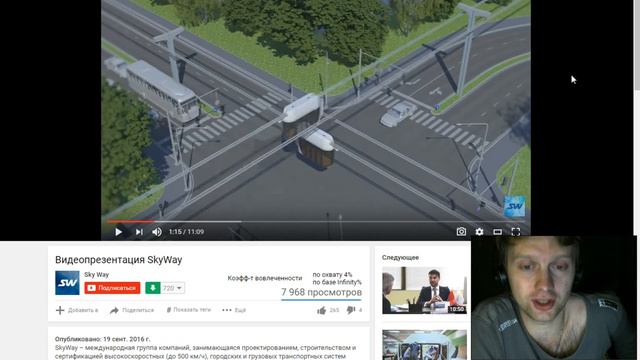Click the по охвату 4% text
The image size is (640, 360).
click(x=332, y=275)
